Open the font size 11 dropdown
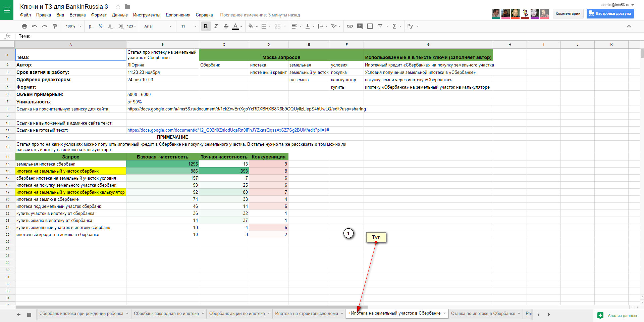This screenshot has height=322, width=644. click(189, 26)
